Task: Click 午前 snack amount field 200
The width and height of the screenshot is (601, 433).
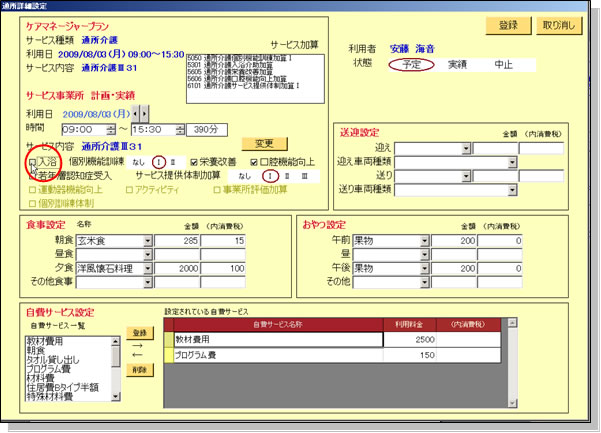Action: tap(454, 241)
